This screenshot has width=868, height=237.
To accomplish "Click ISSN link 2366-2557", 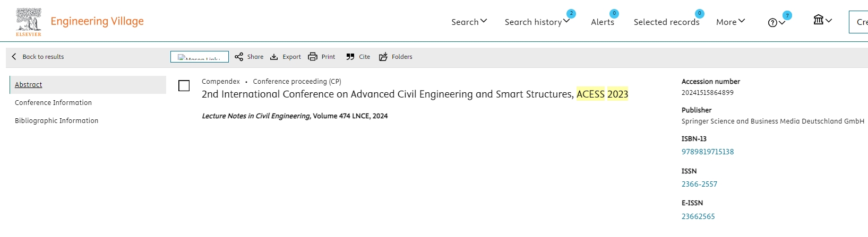I will (x=699, y=184).
